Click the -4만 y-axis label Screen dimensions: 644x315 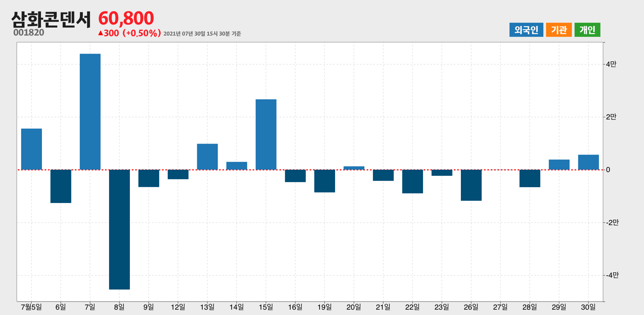tap(612, 275)
